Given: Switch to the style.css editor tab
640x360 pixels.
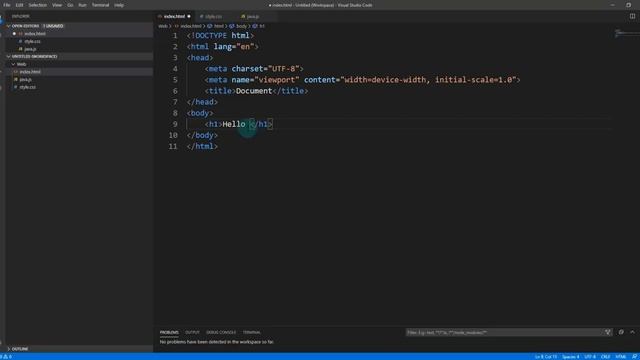Looking at the screenshot, I should [x=213, y=16].
